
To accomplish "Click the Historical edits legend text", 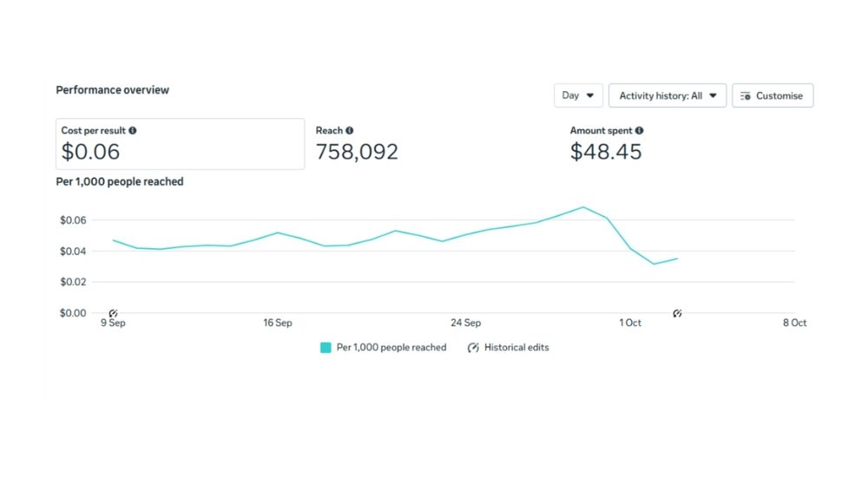I will pyautogui.click(x=516, y=348).
